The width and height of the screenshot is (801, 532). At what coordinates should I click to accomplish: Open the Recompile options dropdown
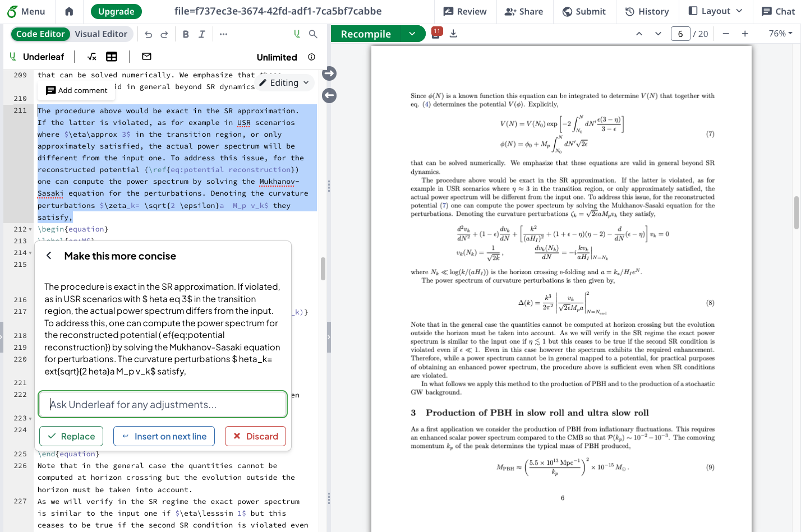[412, 34]
